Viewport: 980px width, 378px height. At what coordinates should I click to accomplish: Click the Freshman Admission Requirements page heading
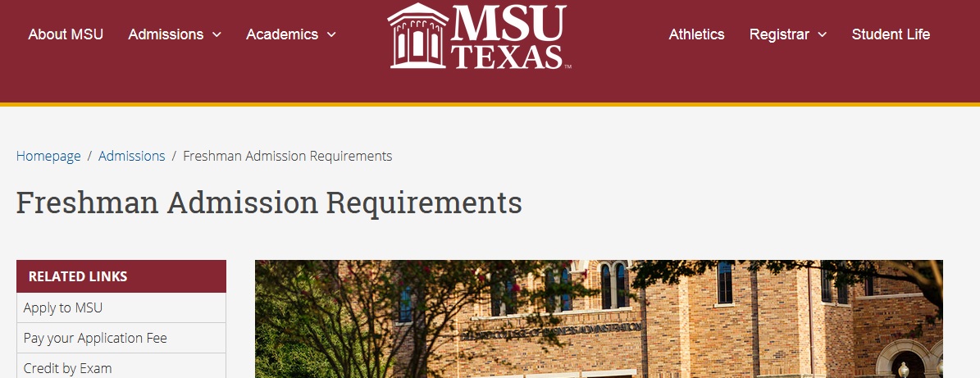pyautogui.click(x=269, y=202)
